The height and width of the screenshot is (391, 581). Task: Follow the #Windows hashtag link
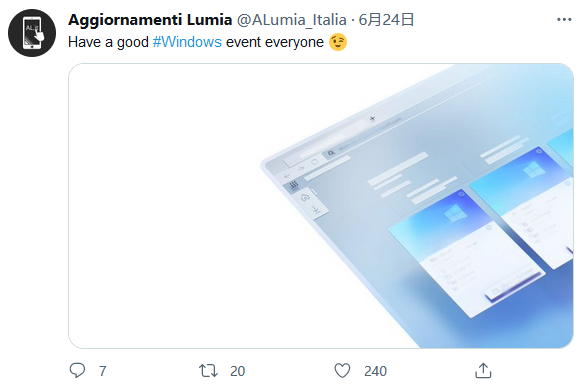coord(187,42)
